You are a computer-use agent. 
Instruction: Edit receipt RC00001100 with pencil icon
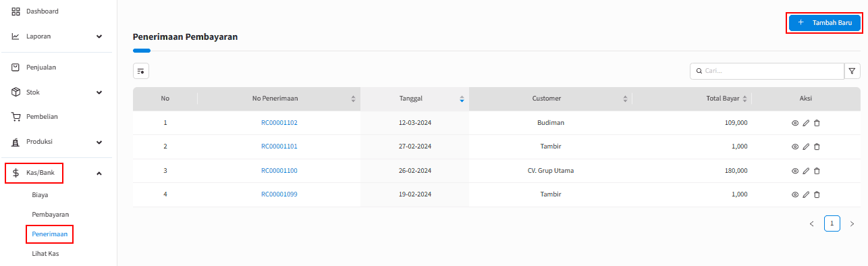tap(806, 171)
